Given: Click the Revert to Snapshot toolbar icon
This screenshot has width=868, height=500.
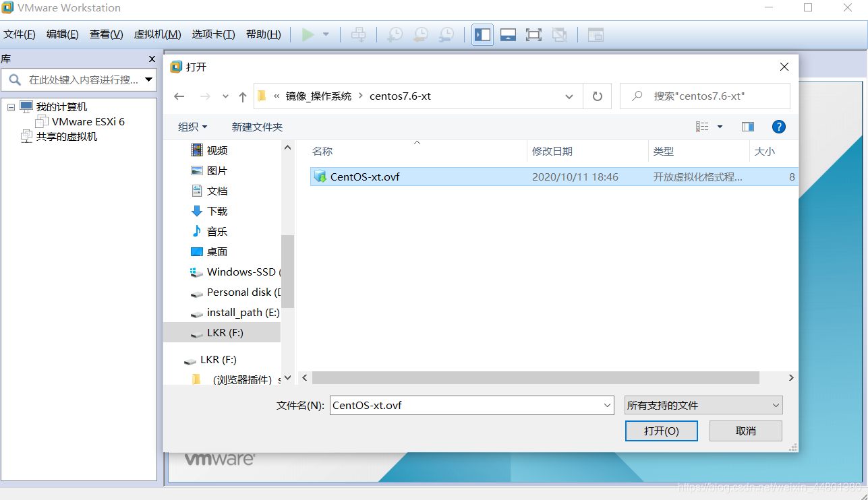Looking at the screenshot, I should pyautogui.click(x=420, y=34).
